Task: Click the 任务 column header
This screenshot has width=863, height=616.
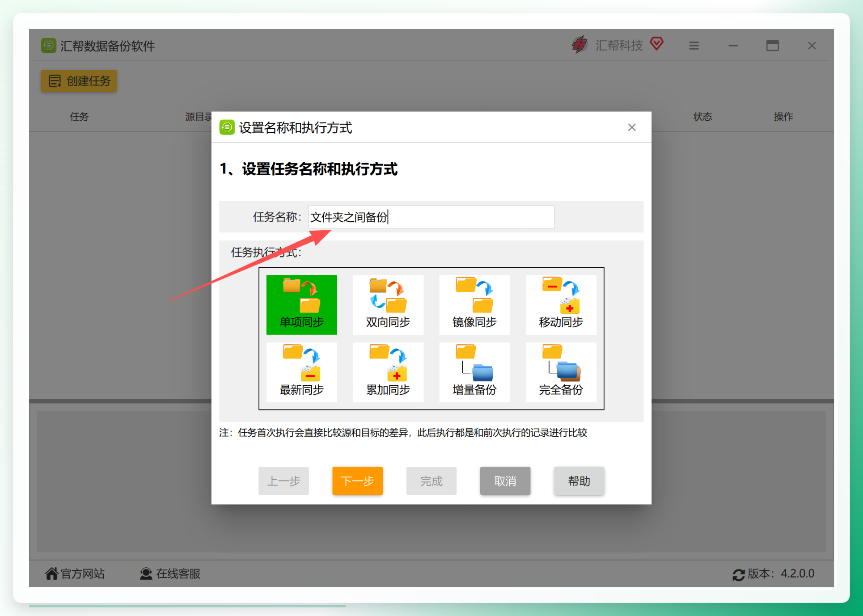Action: 79,117
